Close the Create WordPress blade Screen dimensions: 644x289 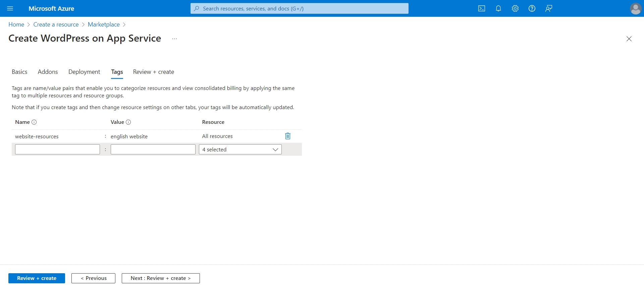629,39
